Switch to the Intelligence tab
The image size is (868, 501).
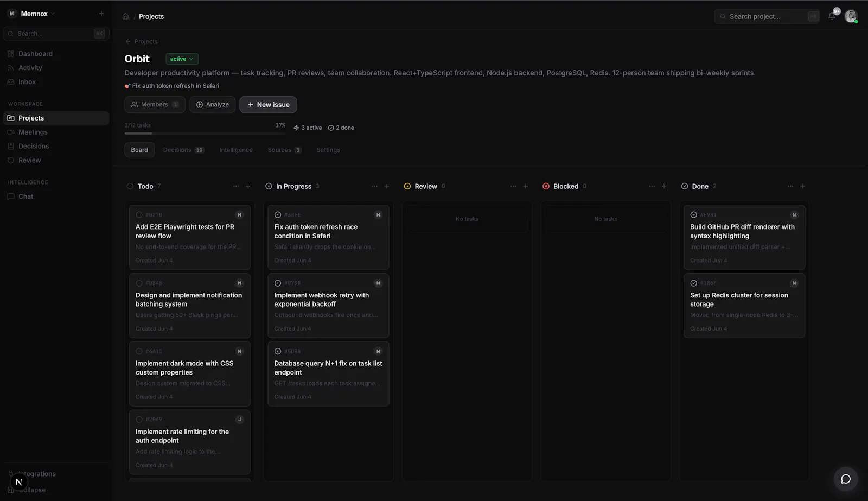[236, 150]
